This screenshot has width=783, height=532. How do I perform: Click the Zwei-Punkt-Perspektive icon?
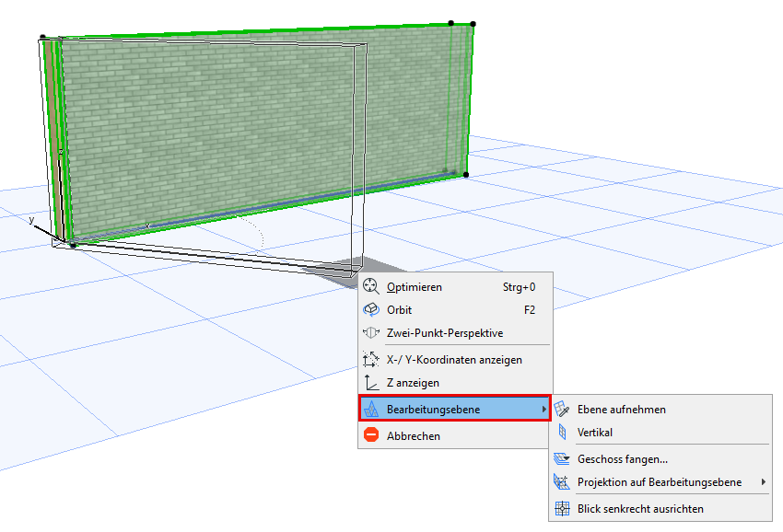pyautogui.click(x=371, y=332)
